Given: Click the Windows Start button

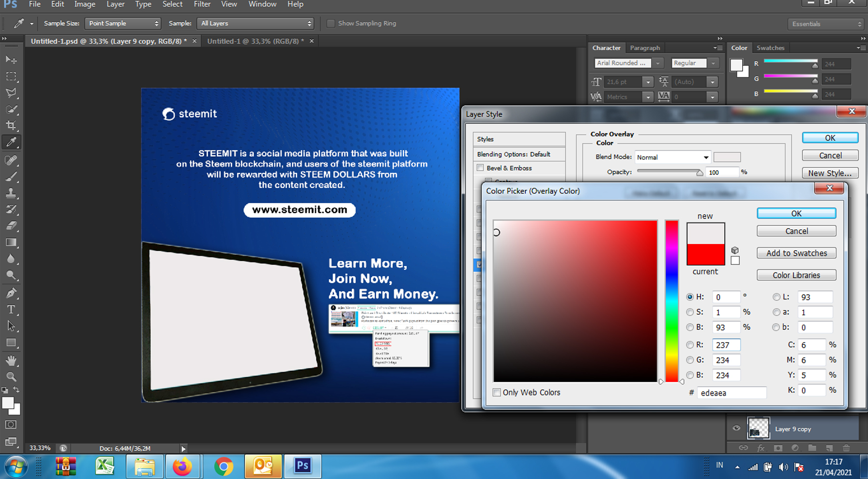Looking at the screenshot, I should pyautogui.click(x=16, y=467).
